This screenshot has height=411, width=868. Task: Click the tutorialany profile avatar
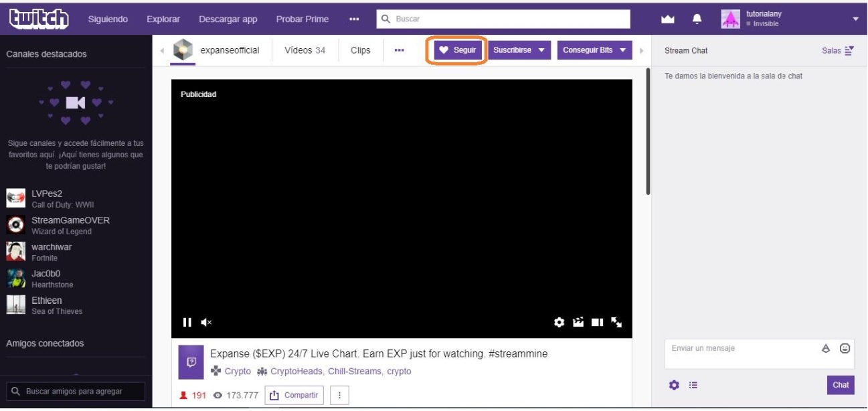[730, 19]
